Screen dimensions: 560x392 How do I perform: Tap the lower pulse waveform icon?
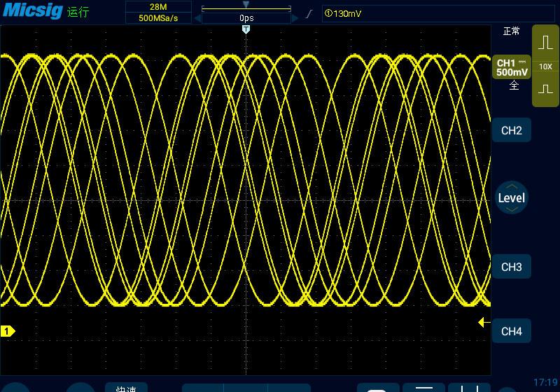[545, 88]
